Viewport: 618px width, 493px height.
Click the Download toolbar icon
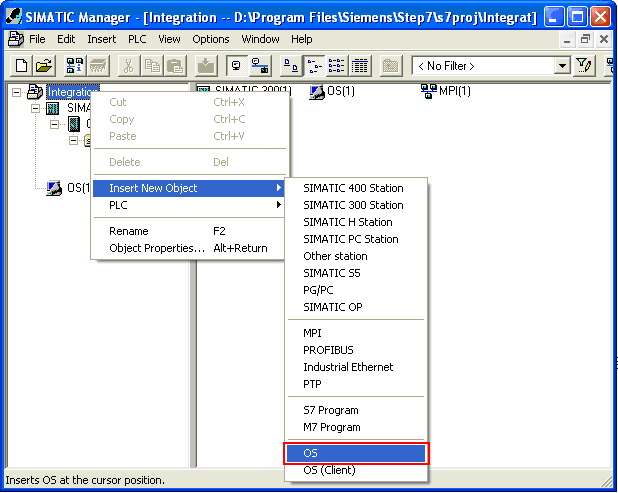[206, 65]
